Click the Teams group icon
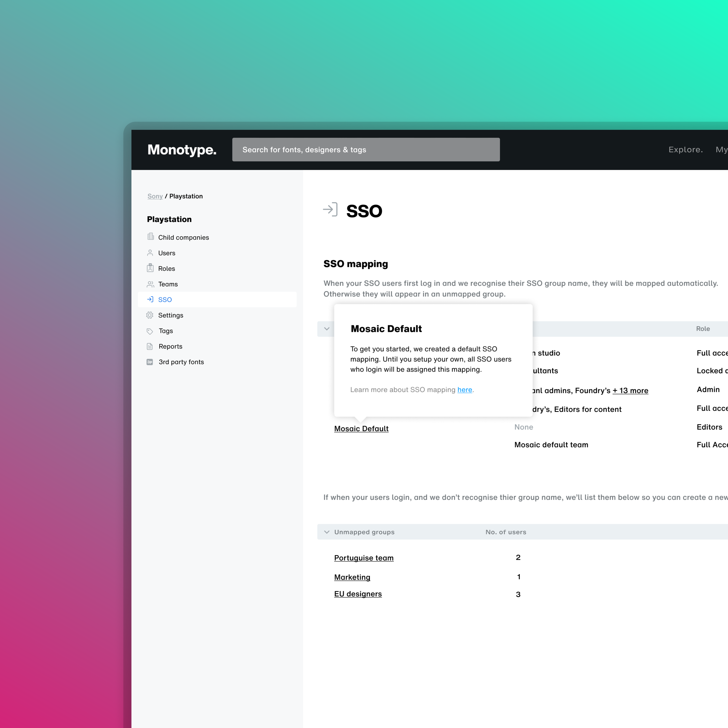Screen dimensions: 728x728 pos(150,284)
